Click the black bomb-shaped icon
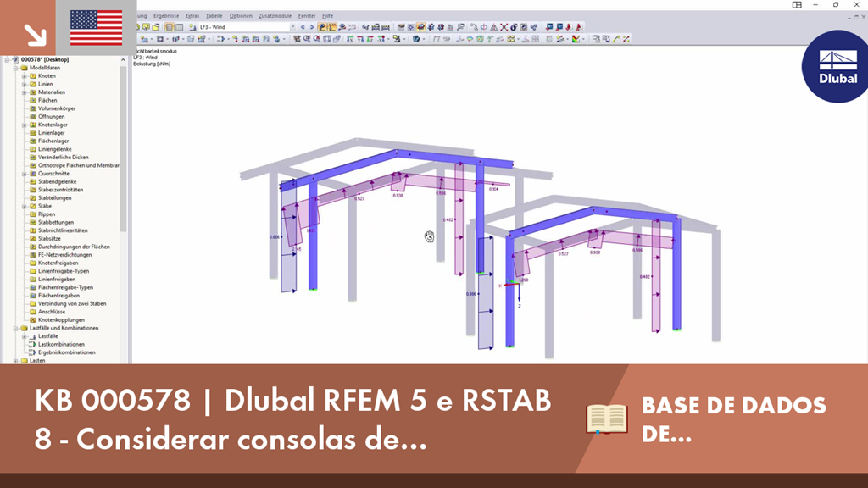Viewport: 868px width, 488px height. [514, 26]
